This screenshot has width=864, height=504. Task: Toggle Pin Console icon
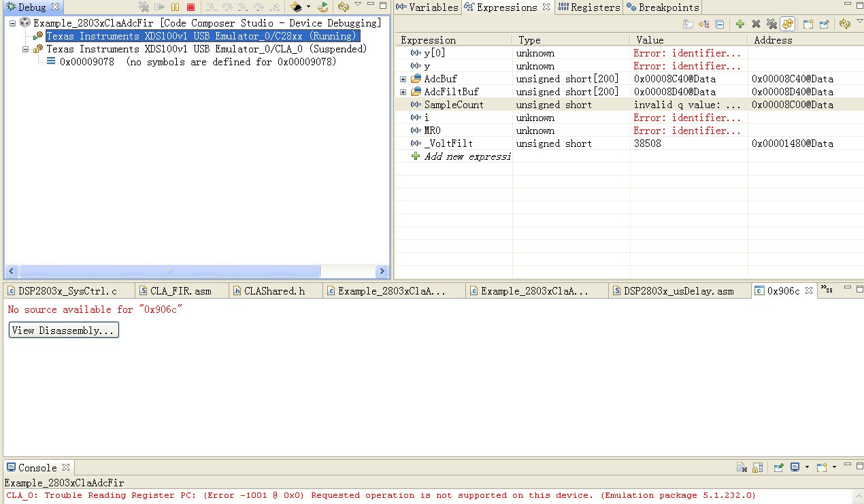pos(778,467)
